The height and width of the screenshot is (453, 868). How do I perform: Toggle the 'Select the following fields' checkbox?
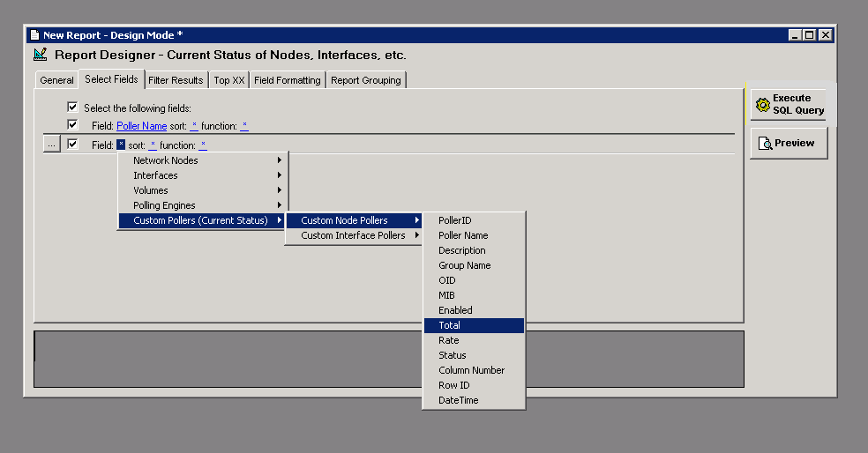(x=72, y=107)
